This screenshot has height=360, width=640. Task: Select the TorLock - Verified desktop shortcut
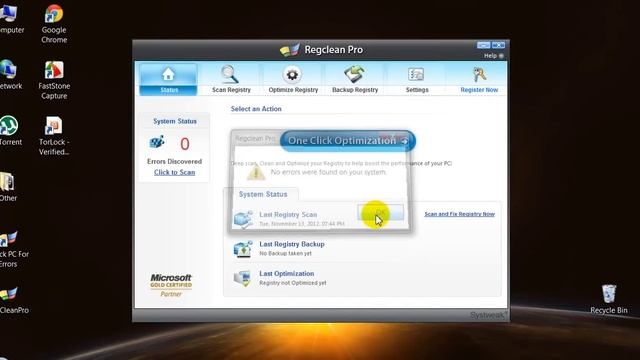tap(54, 136)
